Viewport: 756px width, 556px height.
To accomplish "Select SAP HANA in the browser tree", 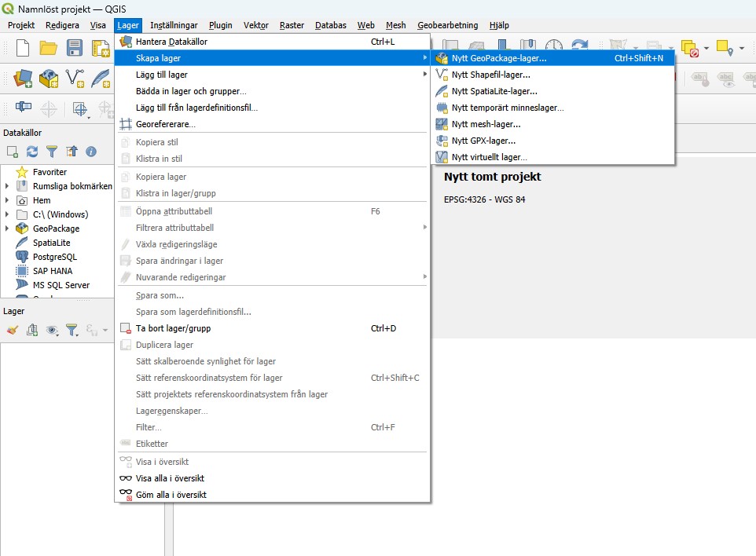I will pyautogui.click(x=53, y=271).
